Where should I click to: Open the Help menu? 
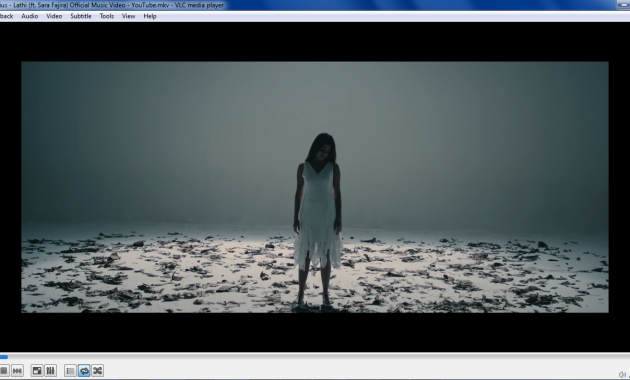pyautogui.click(x=149, y=16)
